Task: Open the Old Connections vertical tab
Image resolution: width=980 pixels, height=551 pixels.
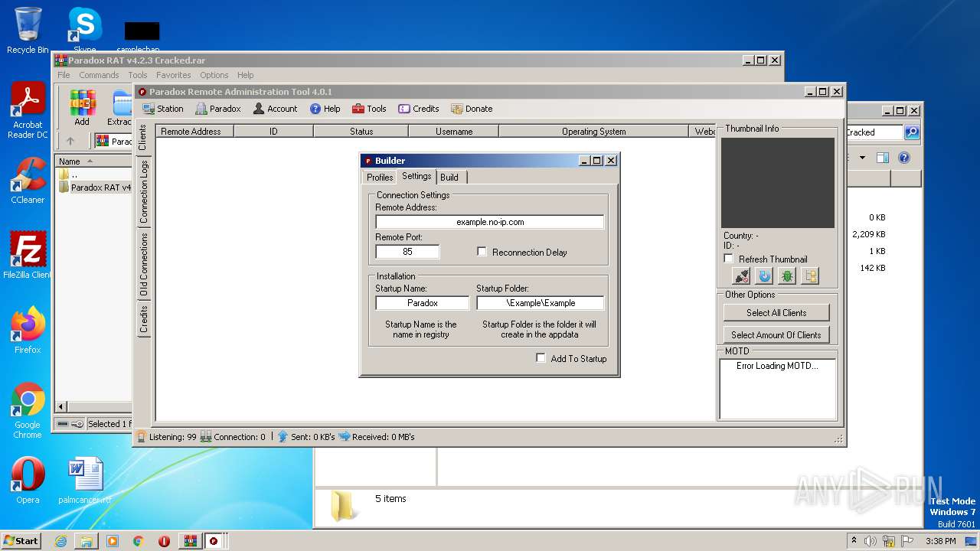Action: (x=143, y=265)
